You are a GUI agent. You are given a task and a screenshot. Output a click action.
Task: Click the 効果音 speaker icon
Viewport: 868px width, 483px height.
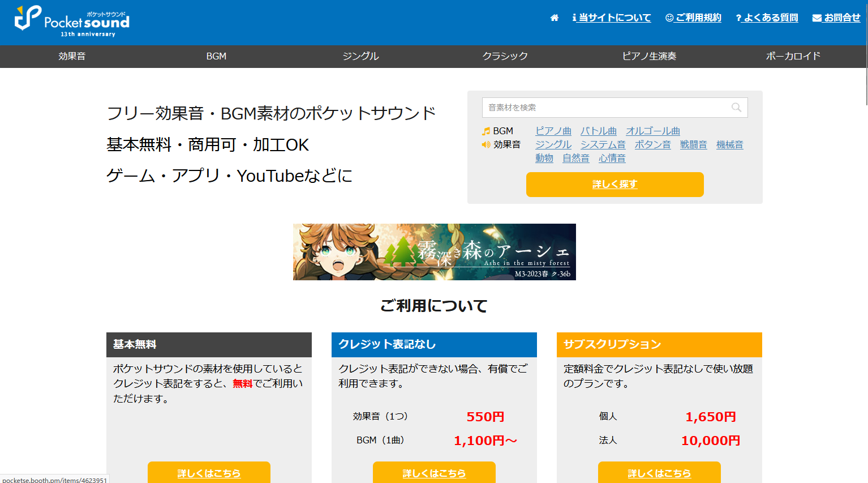485,145
